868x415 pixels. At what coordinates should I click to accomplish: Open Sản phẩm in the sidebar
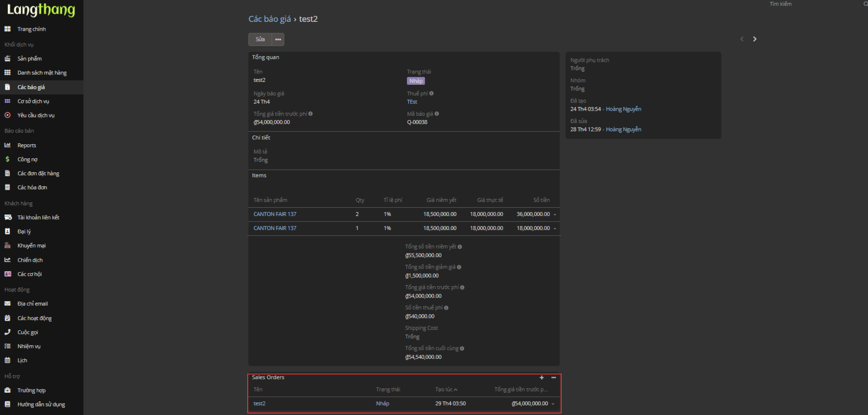pos(29,59)
